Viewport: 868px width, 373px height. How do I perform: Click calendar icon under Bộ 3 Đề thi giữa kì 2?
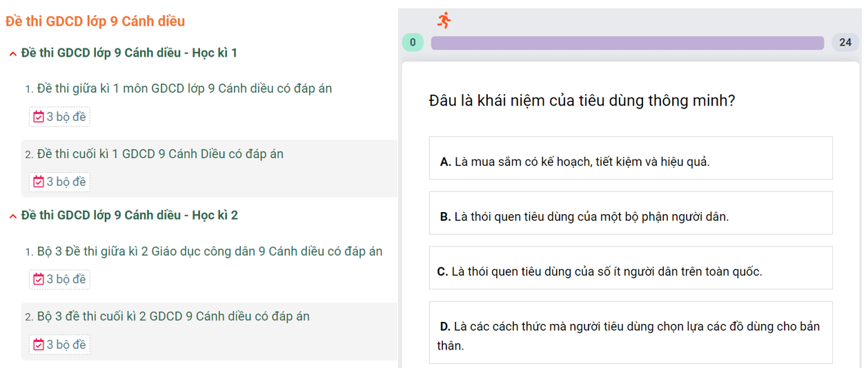[39, 279]
